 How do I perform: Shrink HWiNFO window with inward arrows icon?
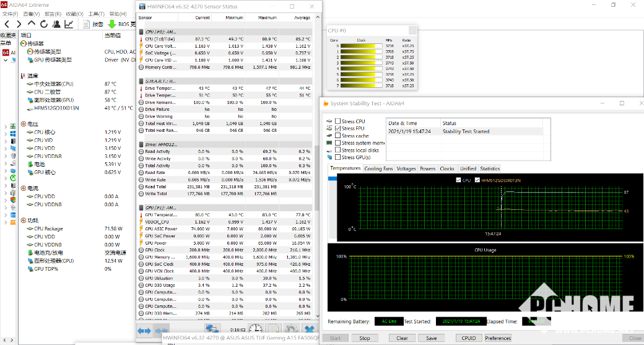click(161, 330)
